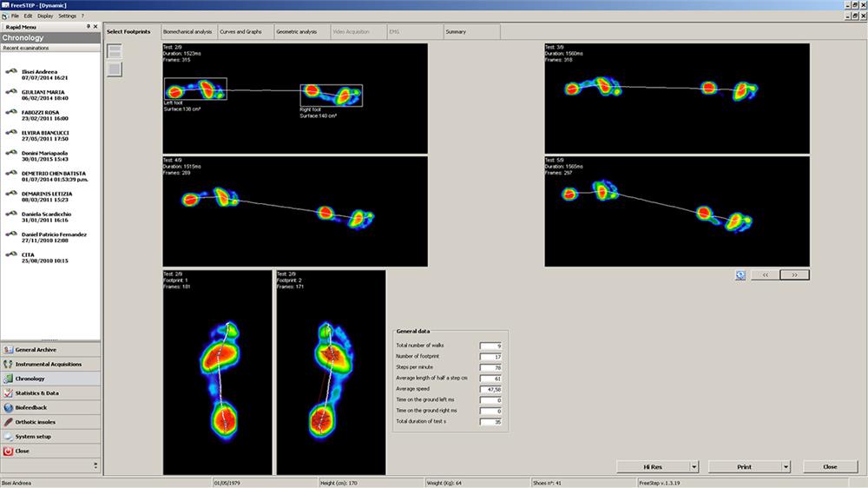Open the General Archive section icon
Viewport: 868px width, 488px height.
pyautogui.click(x=9, y=349)
